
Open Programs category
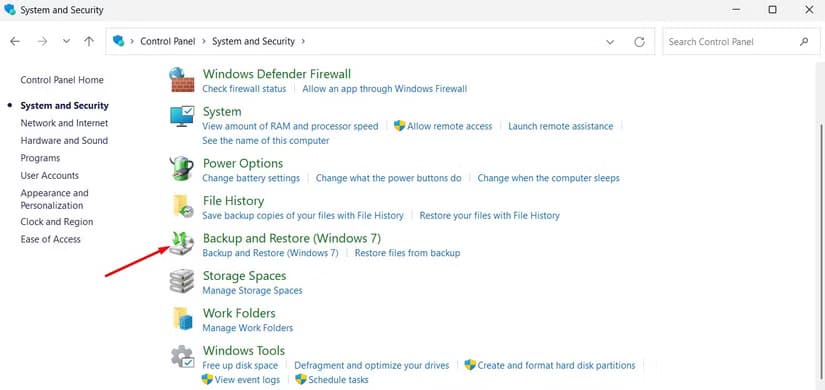point(40,158)
